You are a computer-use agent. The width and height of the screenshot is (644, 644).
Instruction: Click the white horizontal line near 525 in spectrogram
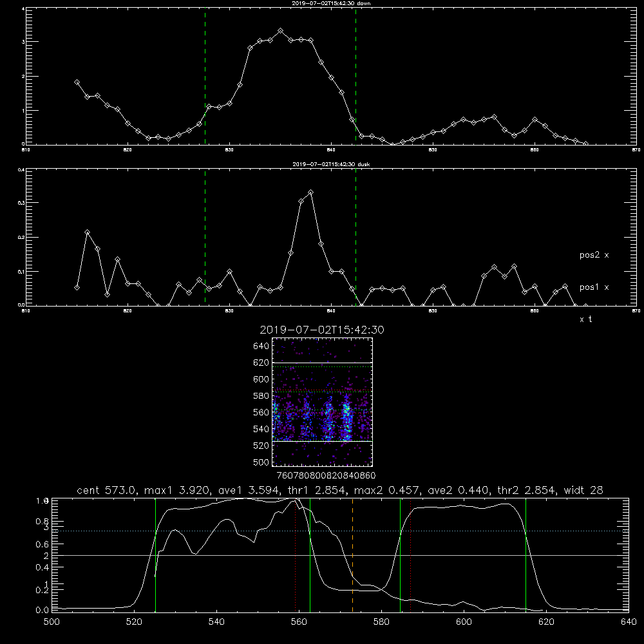pos(323,442)
